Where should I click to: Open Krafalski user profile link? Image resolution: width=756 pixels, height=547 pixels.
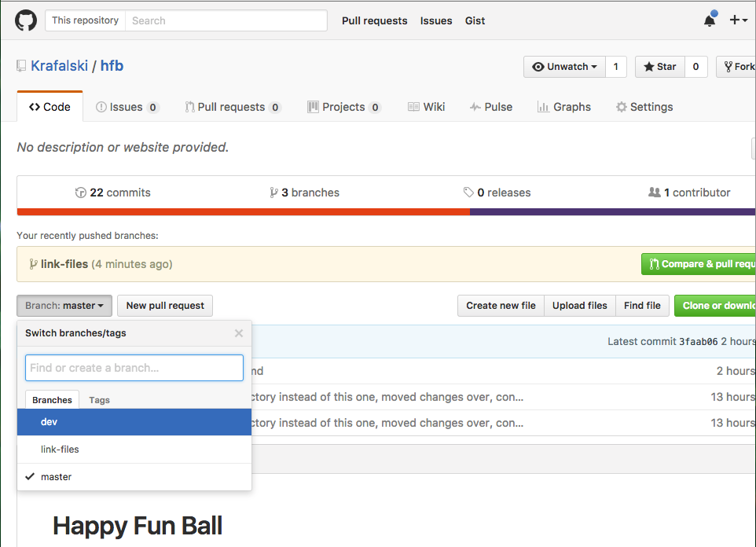tap(59, 65)
